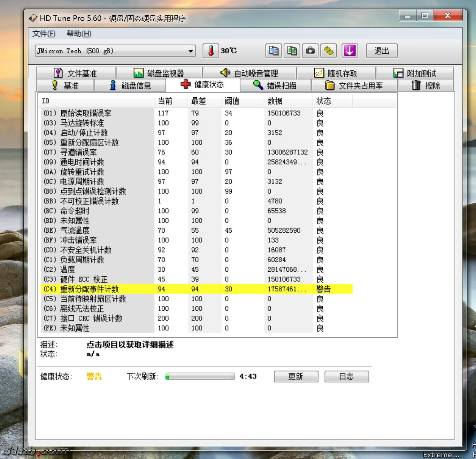
Task: Switch to the 基准 tab
Action: click(65, 85)
